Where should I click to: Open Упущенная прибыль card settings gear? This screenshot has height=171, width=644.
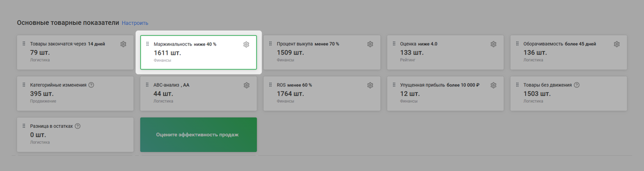(493, 85)
